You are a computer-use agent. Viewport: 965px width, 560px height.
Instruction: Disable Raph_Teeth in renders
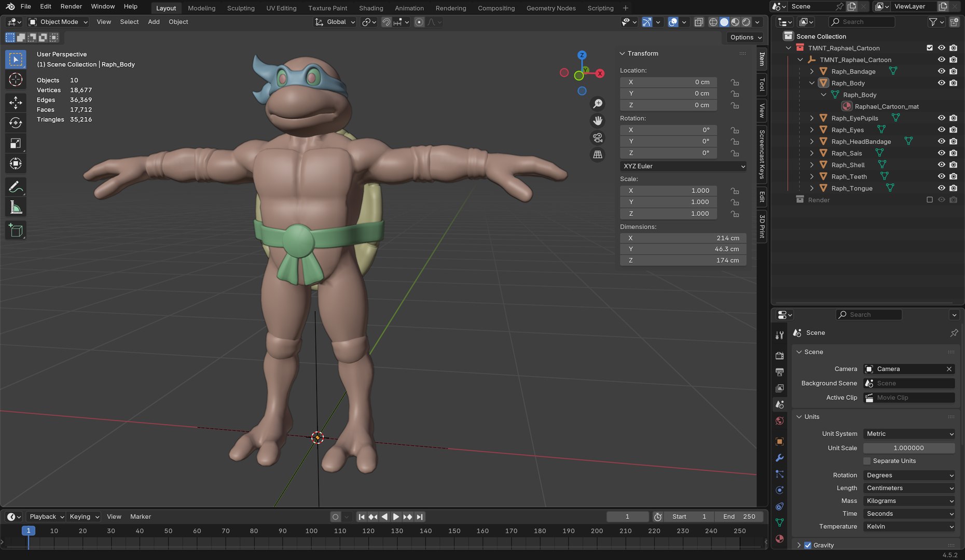click(953, 176)
